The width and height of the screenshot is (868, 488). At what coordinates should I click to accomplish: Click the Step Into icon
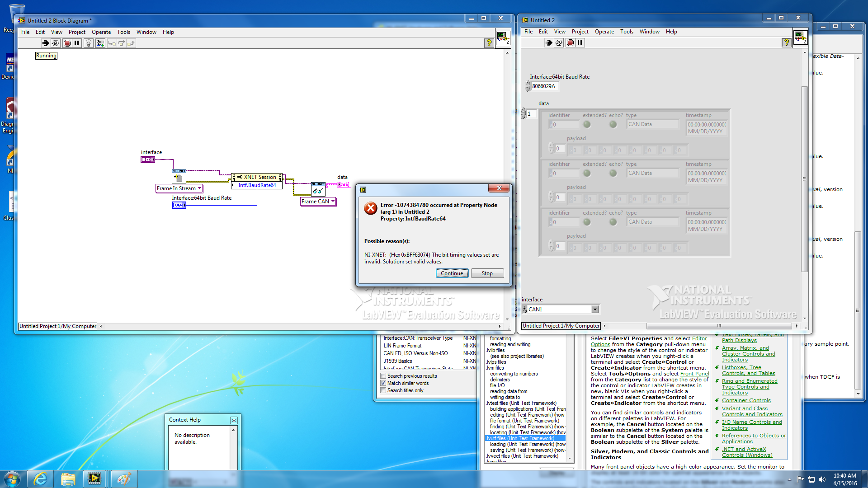coord(112,43)
